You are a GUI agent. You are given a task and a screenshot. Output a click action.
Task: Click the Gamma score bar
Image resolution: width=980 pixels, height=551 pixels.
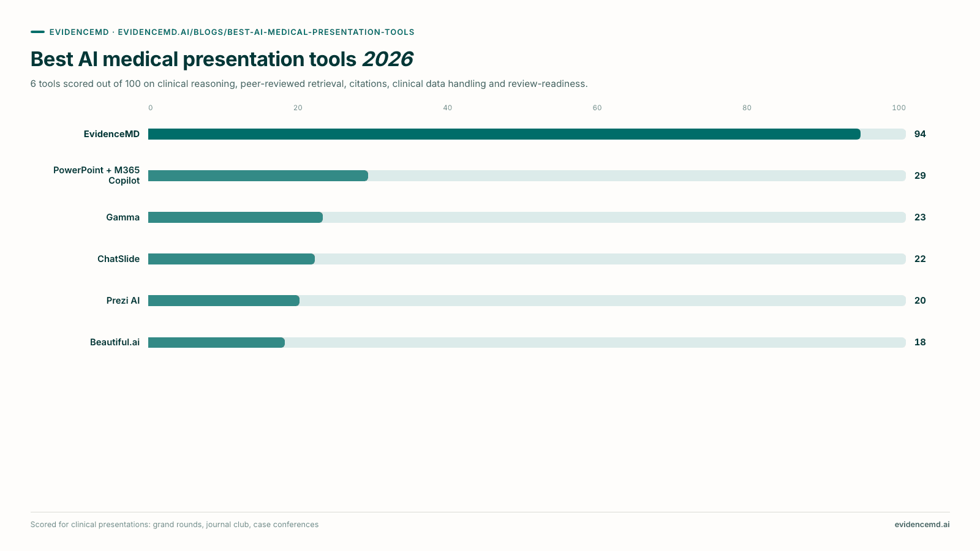(x=235, y=217)
